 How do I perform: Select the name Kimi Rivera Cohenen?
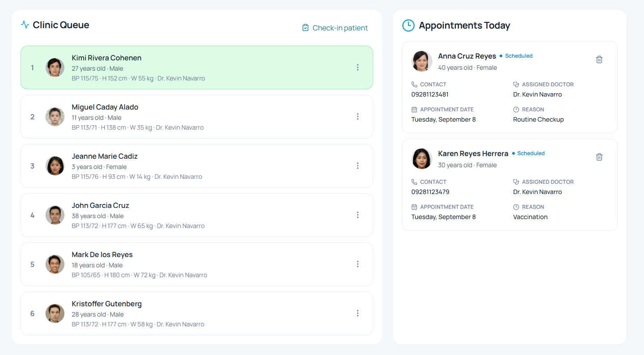click(x=106, y=58)
